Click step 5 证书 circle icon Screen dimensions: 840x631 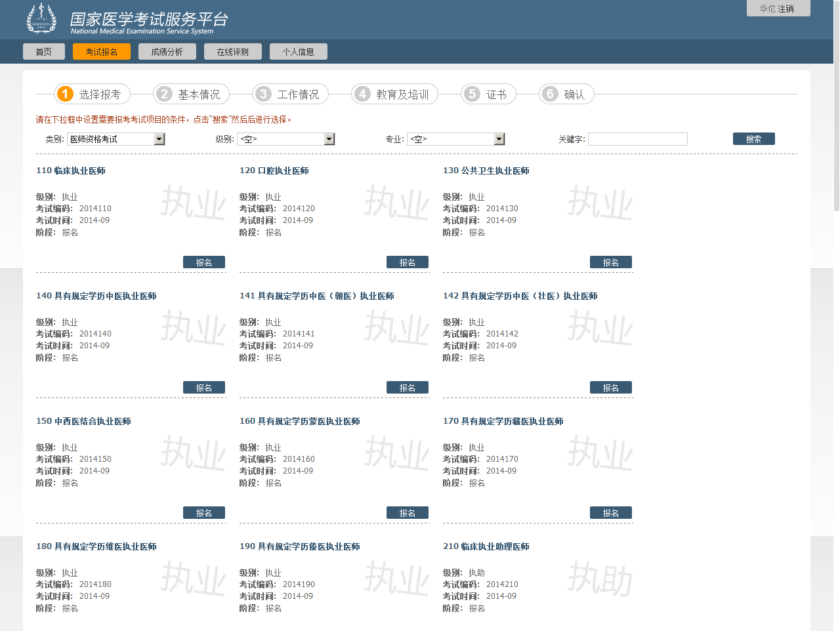(x=472, y=94)
